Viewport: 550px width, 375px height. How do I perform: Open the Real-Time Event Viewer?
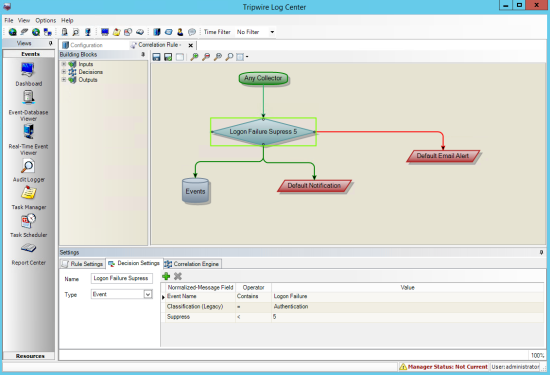pyautogui.click(x=28, y=139)
